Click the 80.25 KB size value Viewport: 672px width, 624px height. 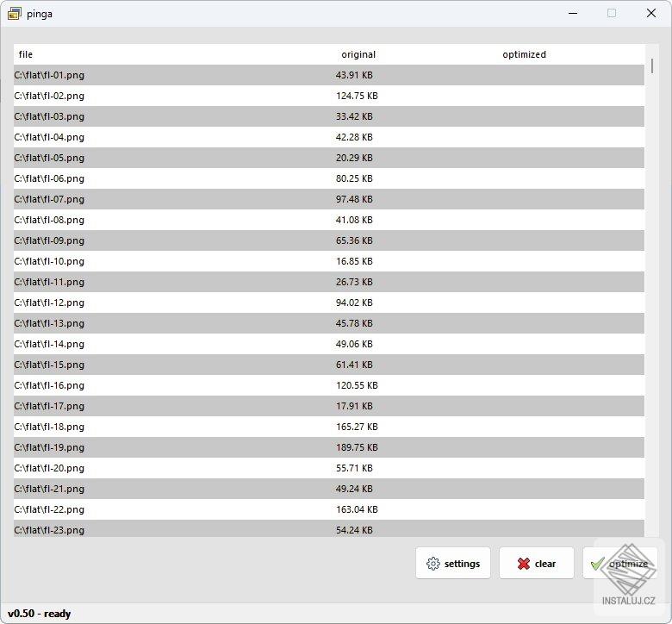click(x=354, y=178)
